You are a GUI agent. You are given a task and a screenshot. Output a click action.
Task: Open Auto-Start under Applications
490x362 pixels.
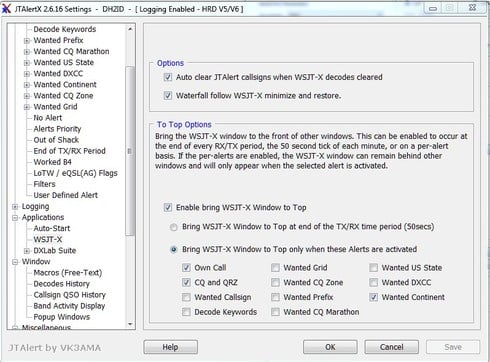point(52,228)
